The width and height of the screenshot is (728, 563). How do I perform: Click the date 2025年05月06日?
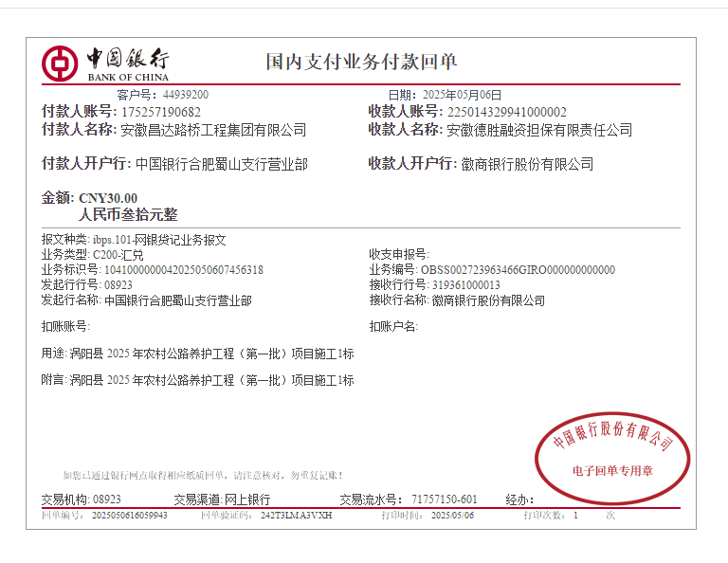tap(461, 95)
